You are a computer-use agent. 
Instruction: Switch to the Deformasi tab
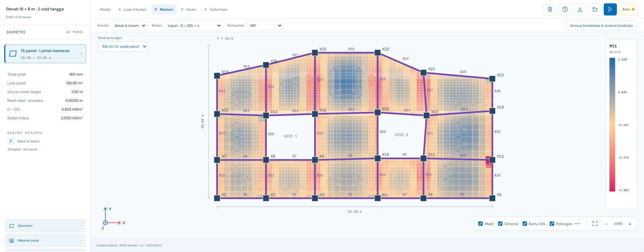coord(216,9)
